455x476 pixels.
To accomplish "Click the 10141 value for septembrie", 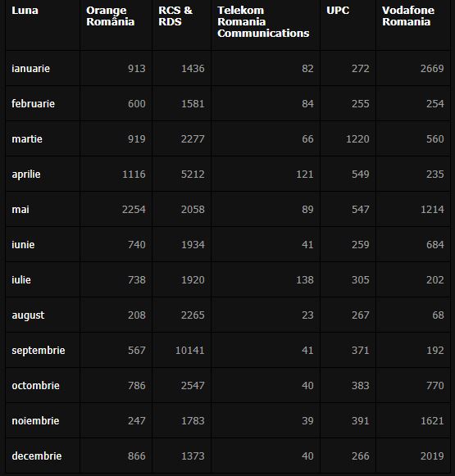I will [x=190, y=351].
